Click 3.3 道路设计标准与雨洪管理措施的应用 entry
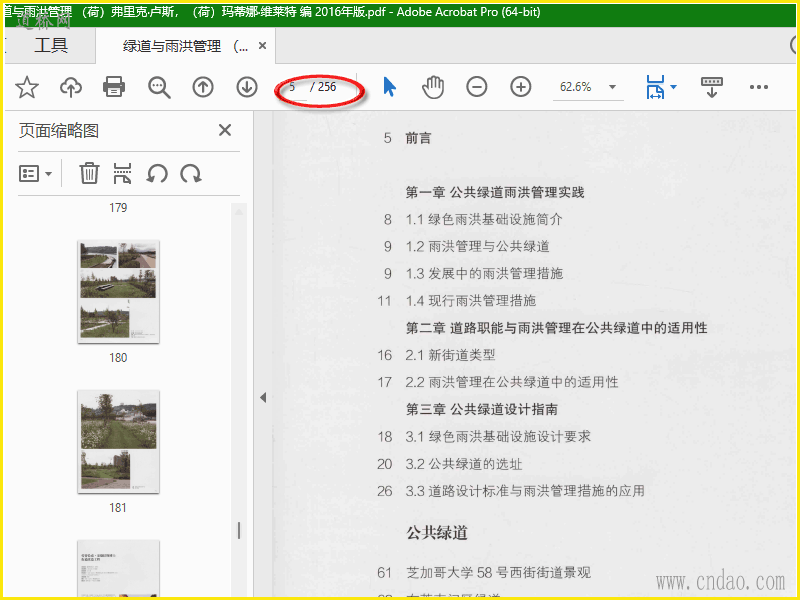Image resolution: width=800 pixels, height=600 pixels. (525, 491)
